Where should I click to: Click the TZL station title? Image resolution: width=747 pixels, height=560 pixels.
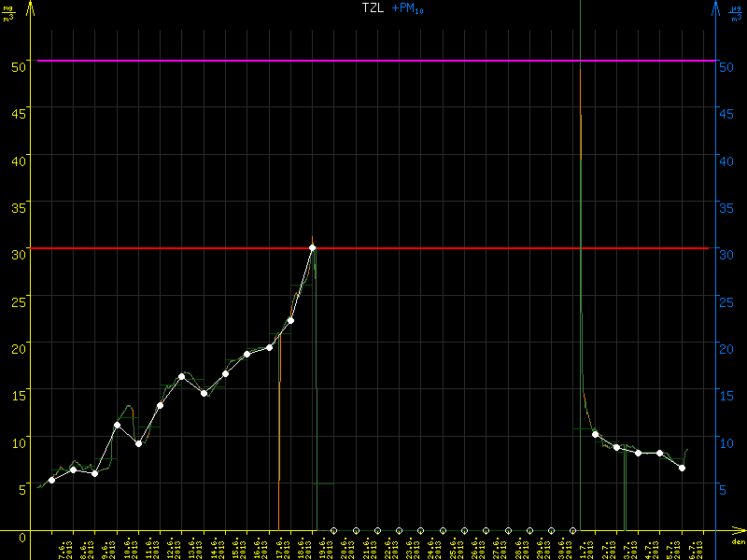(x=373, y=8)
